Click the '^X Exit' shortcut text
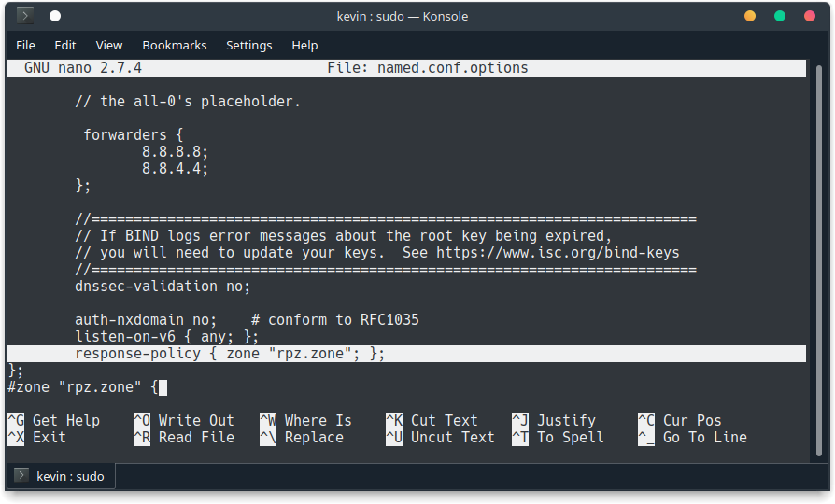Screen dimensions: 835x504 (x=36, y=438)
